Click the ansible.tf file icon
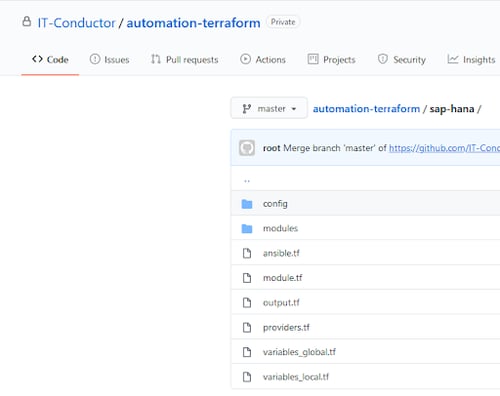 [247, 253]
